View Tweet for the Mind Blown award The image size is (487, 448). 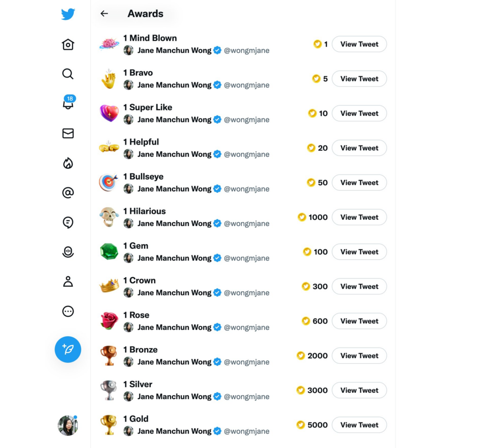(x=359, y=44)
